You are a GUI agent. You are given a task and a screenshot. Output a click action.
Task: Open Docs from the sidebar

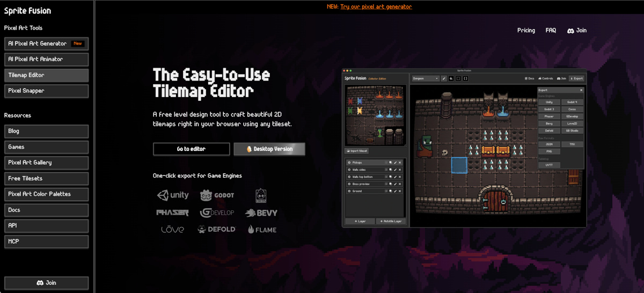pyautogui.click(x=46, y=210)
